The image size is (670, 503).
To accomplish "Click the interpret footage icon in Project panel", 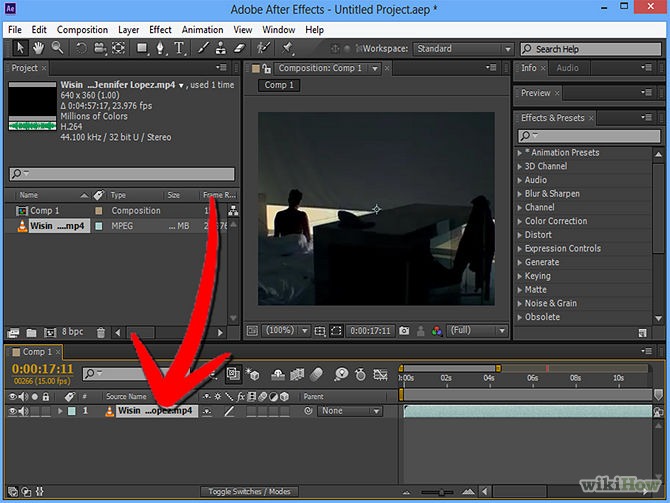I will tap(13, 332).
